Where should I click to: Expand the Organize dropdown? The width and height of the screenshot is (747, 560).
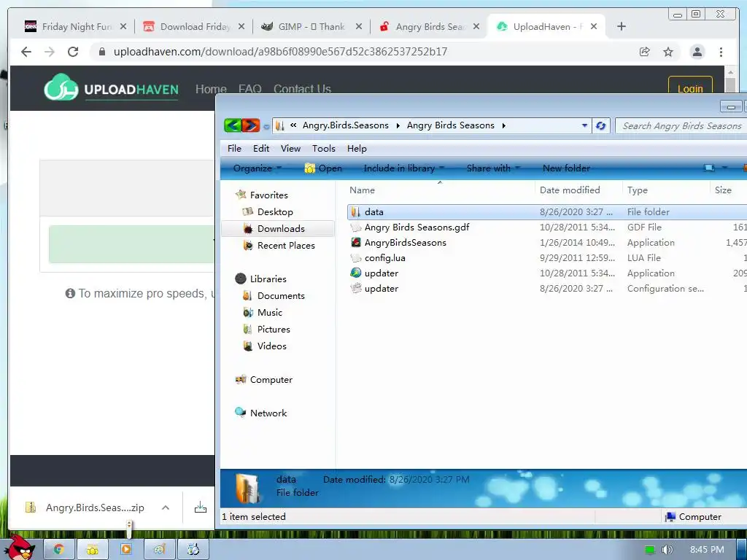258,168
